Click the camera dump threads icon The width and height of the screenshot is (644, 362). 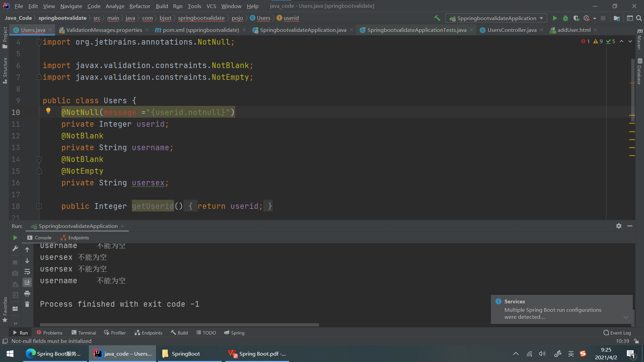pyautogui.click(x=15, y=273)
